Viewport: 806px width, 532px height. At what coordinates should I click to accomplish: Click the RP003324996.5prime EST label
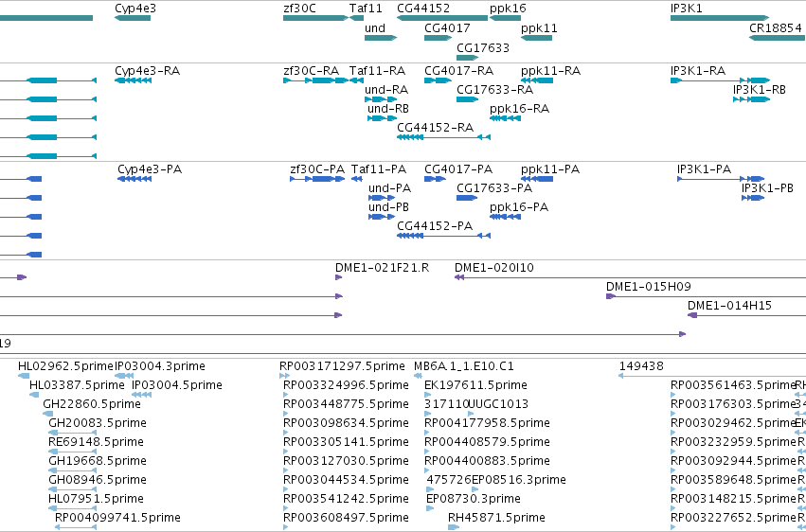[346, 385]
